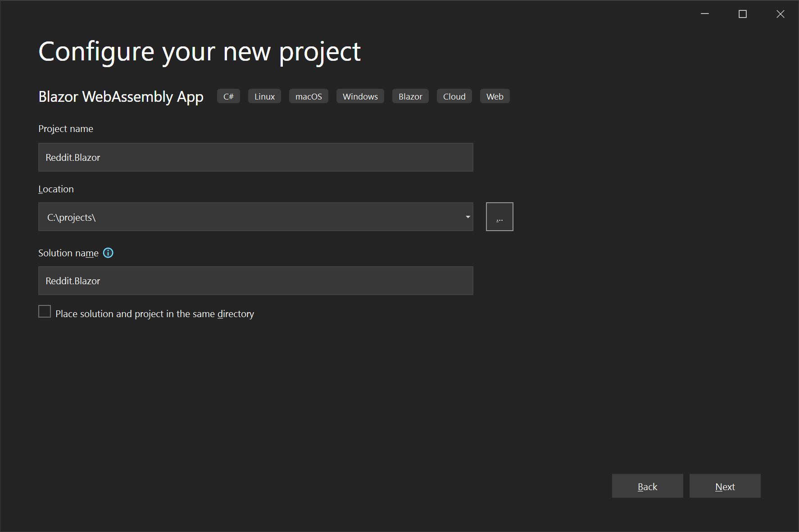Click the Location combo box arrow
Image resolution: width=799 pixels, height=532 pixels.
point(467,217)
